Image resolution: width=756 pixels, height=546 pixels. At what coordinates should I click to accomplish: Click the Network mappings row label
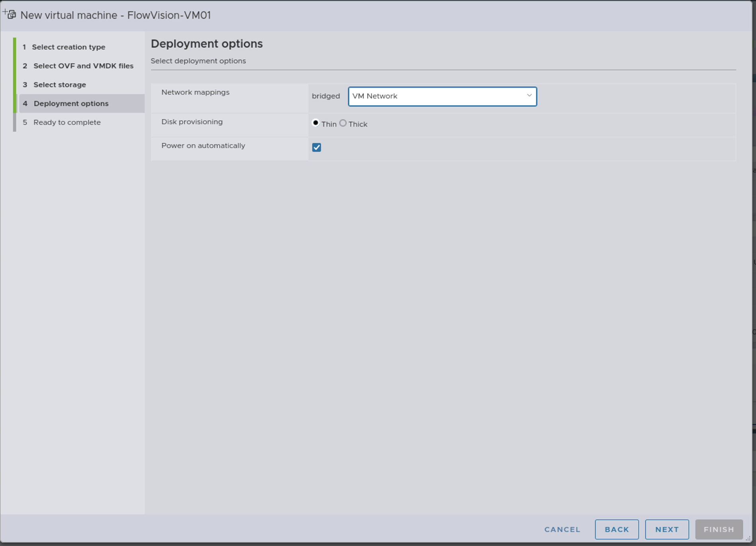tap(195, 92)
